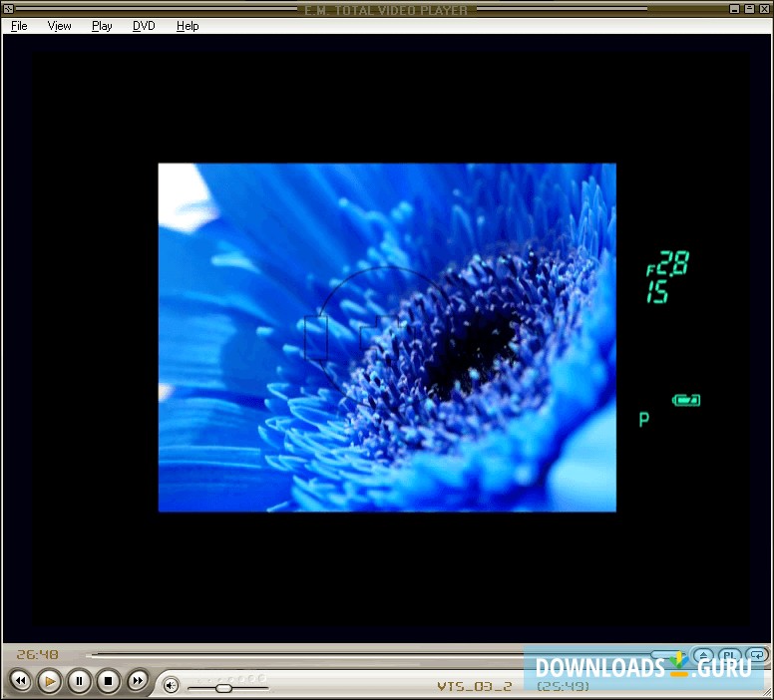Open the DVD menu
774x700 pixels.
pos(144,26)
